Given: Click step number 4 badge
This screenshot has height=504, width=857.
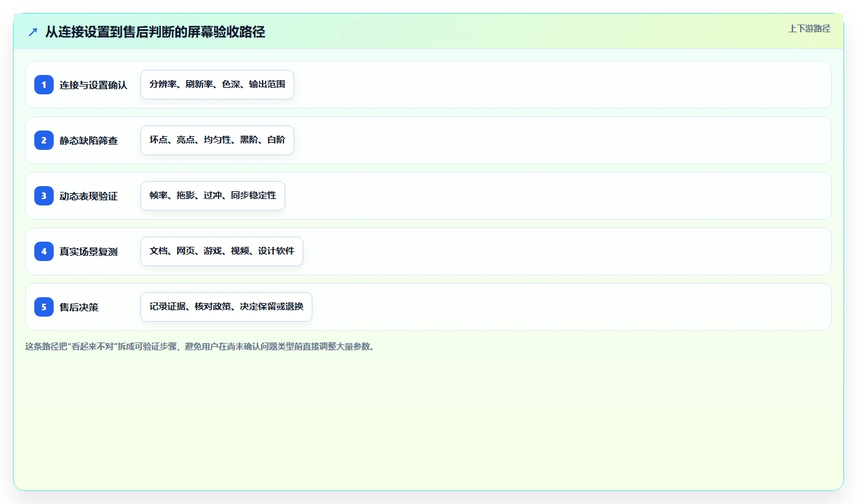Looking at the screenshot, I should click(x=44, y=251).
